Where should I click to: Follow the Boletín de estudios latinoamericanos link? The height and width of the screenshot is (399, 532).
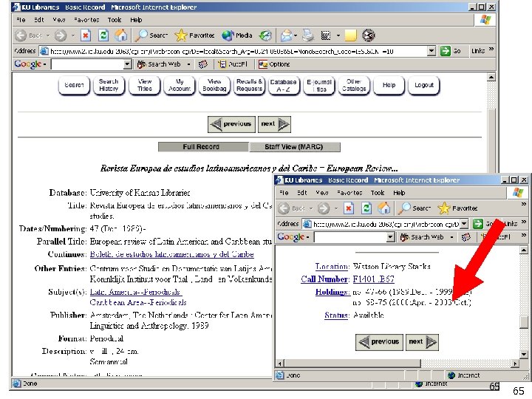[171, 254]
